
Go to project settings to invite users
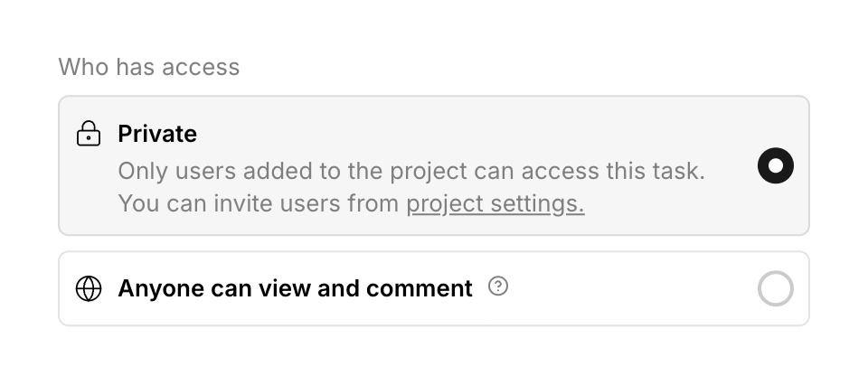(x=495, y=203)
